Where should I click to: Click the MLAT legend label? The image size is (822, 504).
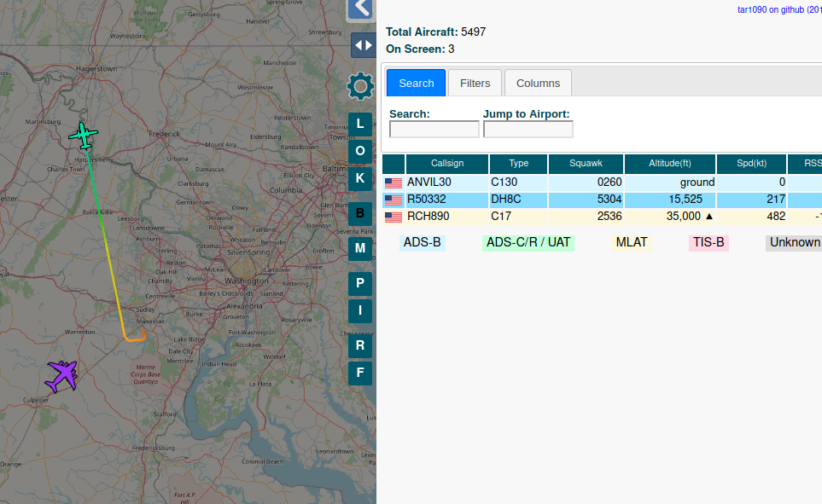[x=632, y=242]
